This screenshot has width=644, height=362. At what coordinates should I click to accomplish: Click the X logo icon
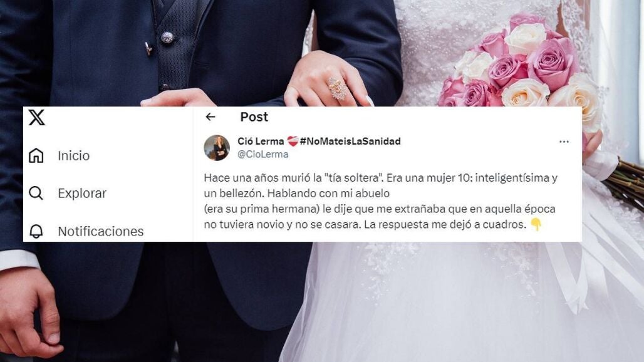36,117
